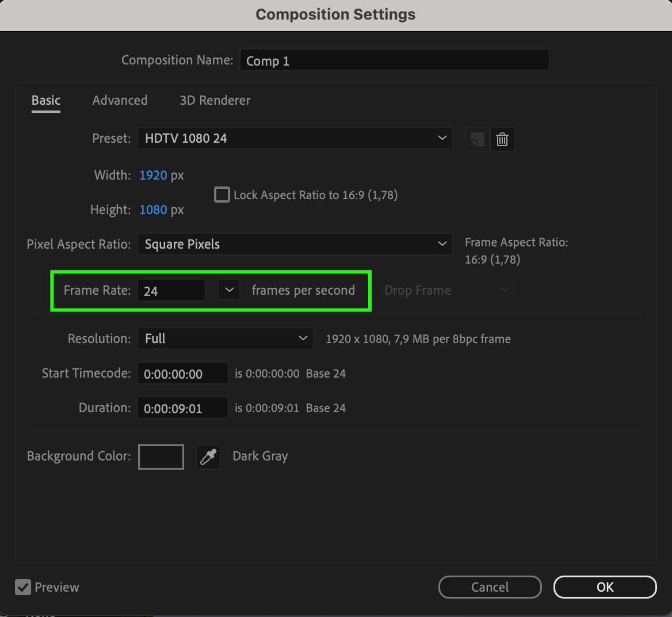Click the Composition Name field
The image size is (672, 617).
(394, 60)
